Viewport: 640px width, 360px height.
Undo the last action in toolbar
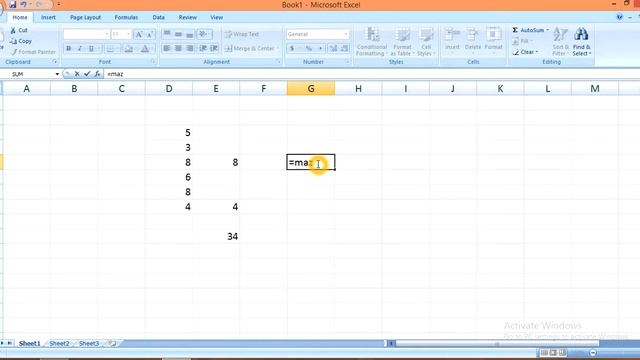coord(24,5)
